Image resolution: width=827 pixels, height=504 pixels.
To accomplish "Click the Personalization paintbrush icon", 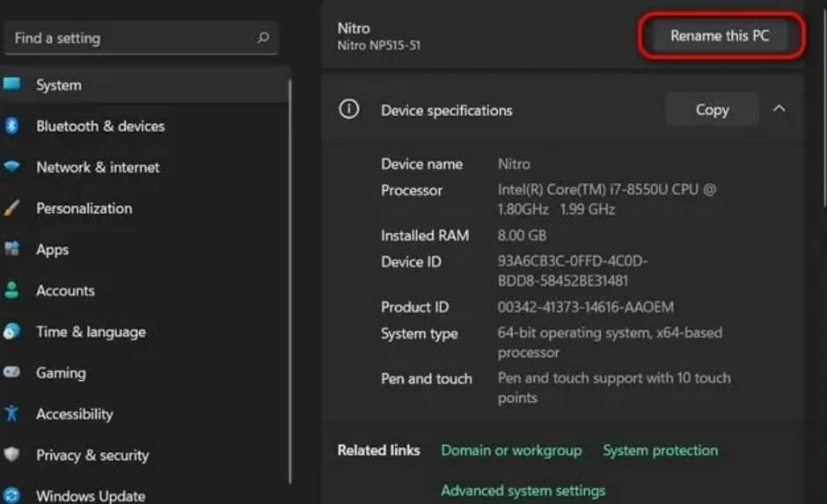I will [x=11, y=208].
